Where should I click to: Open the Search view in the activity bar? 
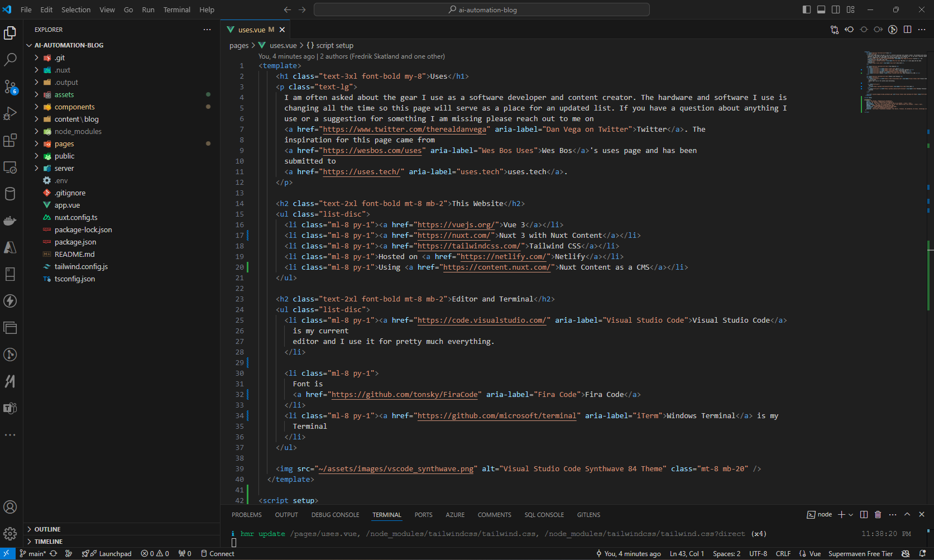(10, 60)
